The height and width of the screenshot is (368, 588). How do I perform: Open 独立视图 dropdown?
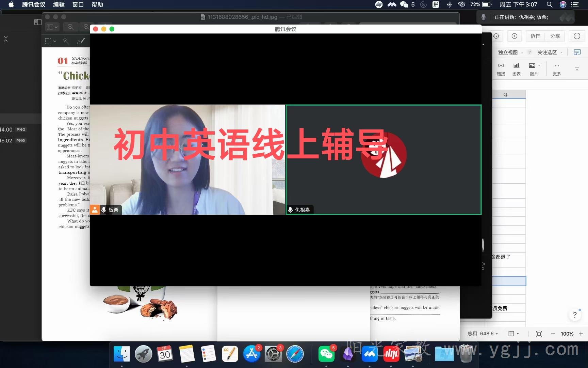(x=510, y=52)
